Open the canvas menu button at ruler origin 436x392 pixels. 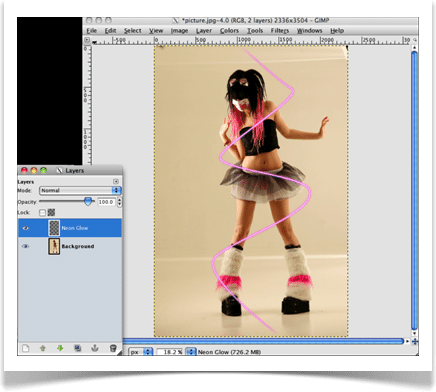point(87,40)
